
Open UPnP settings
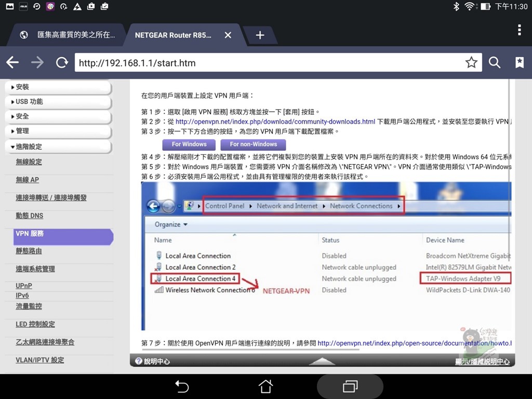click(x=24, y=286)
